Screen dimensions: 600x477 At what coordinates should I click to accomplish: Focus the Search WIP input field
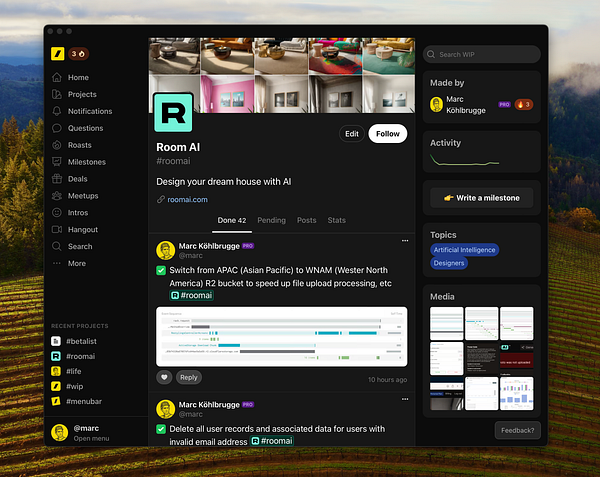click(x=482, y=54)
